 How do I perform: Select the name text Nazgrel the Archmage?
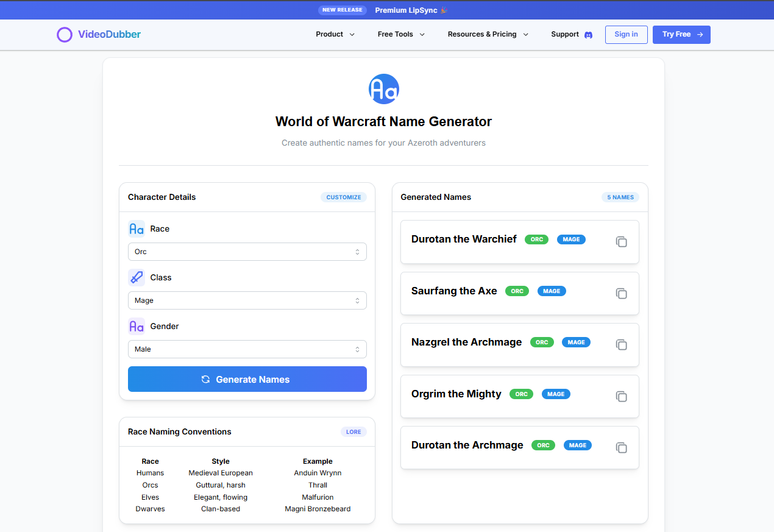466,342
